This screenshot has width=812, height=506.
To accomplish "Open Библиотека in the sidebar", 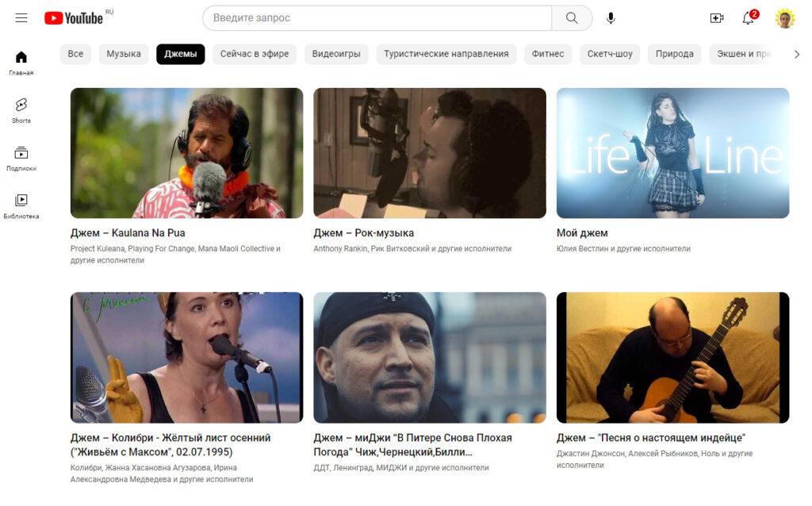I will click(x=21, y=206).
